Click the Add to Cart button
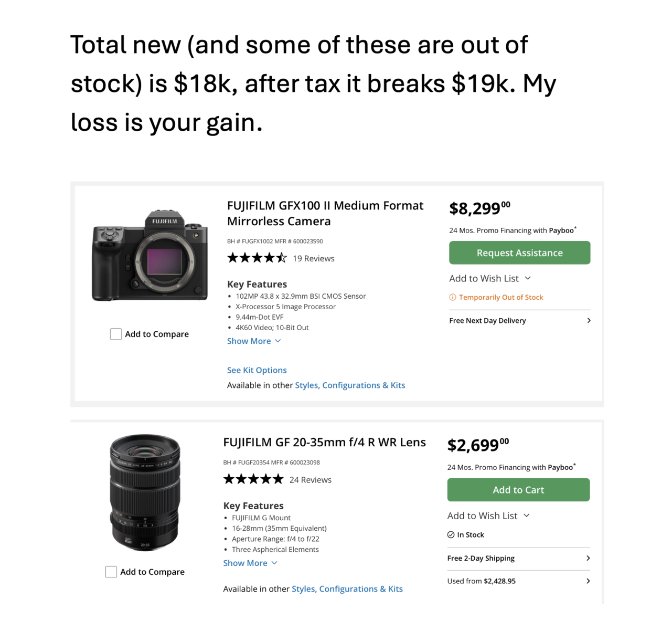 pos(518,490)
